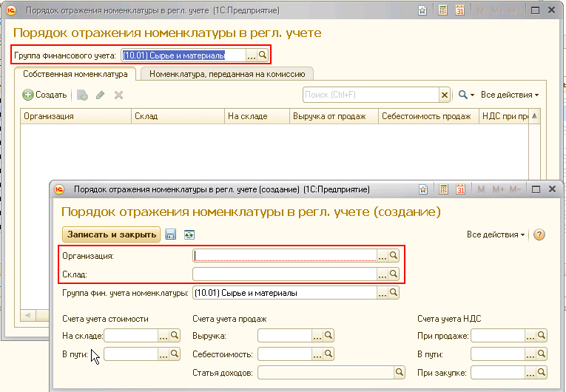Sort by the Организация column header

point(75,116)
